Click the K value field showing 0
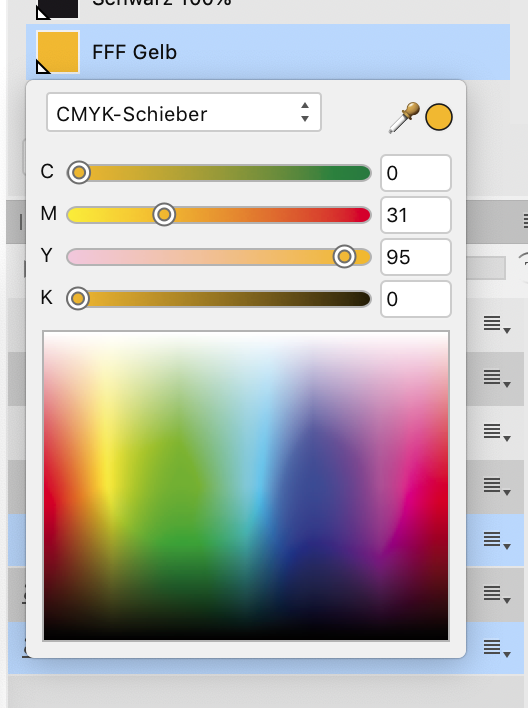This screenshot has height=708, width=528. (x=416, y=299)
